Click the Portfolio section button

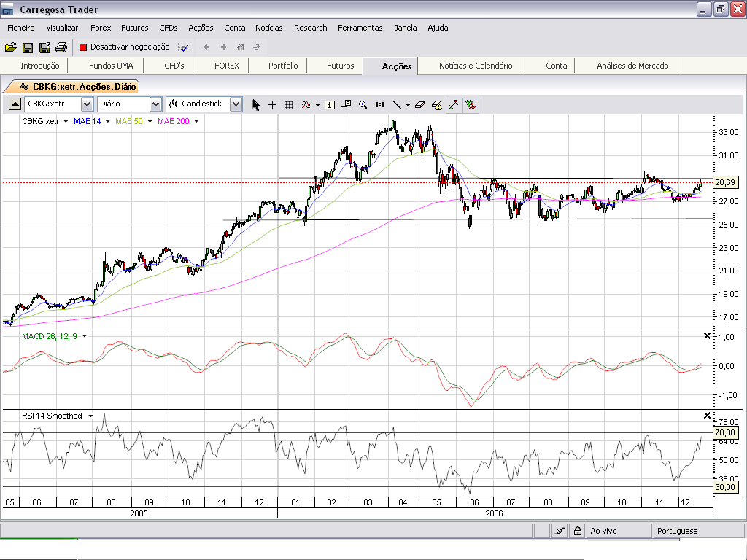point(283,65)
